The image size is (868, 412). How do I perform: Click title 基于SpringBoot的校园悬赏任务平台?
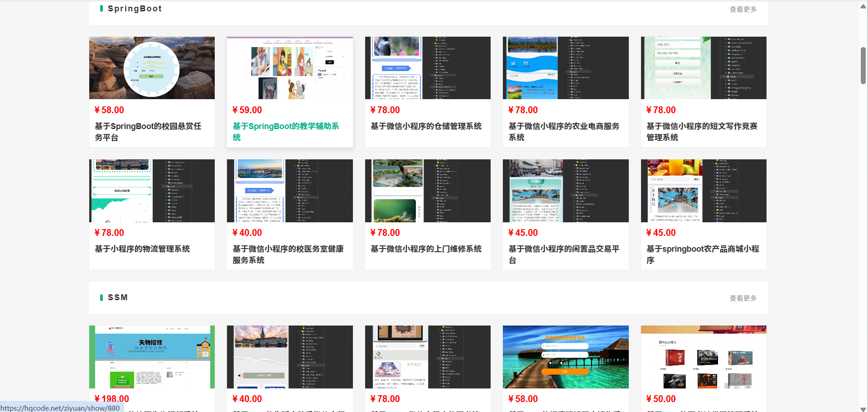pos(148,132)
